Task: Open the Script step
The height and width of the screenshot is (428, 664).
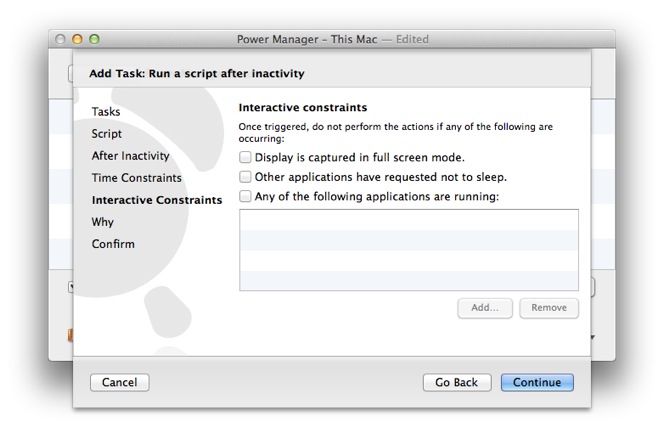Action: point(107,134)
